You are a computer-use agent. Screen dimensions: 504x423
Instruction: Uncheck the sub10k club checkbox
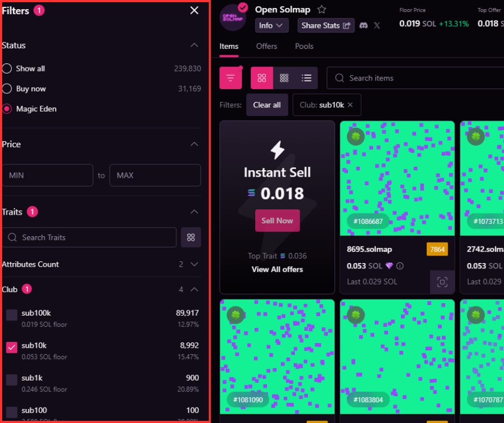click(x=12, y=347)
